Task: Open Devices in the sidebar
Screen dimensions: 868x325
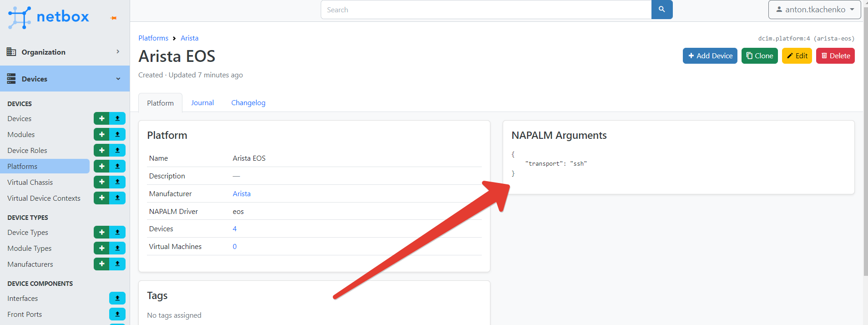Action: 20,118
